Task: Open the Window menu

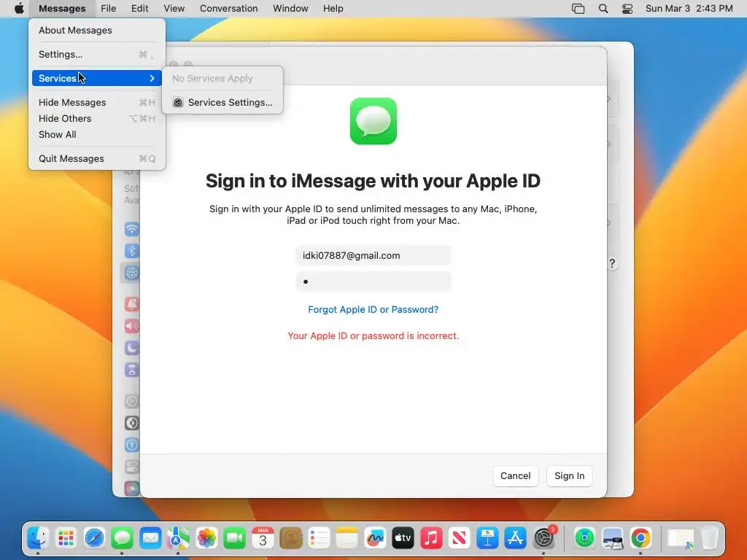Action: tap(290, 9)
